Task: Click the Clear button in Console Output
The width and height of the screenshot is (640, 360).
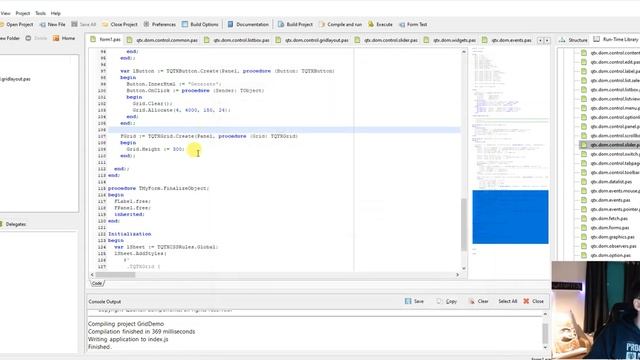Action: 478,301
